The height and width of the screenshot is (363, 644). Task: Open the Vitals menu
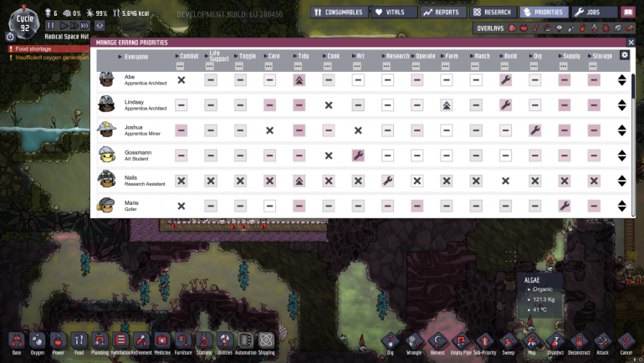click(x=394, y=13)
